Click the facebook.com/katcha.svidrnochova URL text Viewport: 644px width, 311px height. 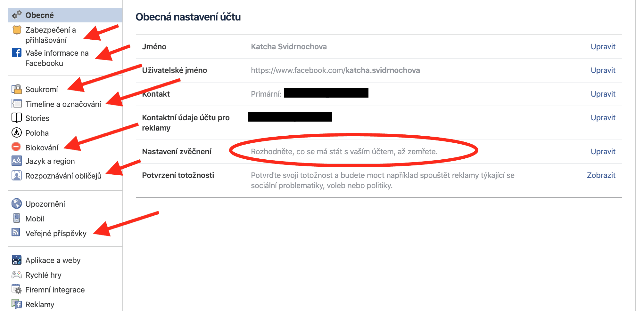(335, 70)
